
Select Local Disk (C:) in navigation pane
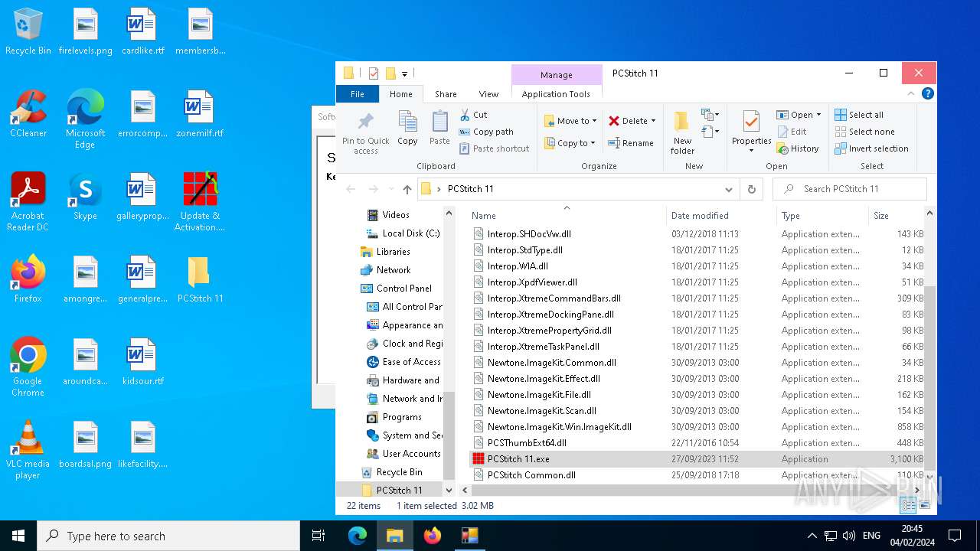(x=403, y=233)
